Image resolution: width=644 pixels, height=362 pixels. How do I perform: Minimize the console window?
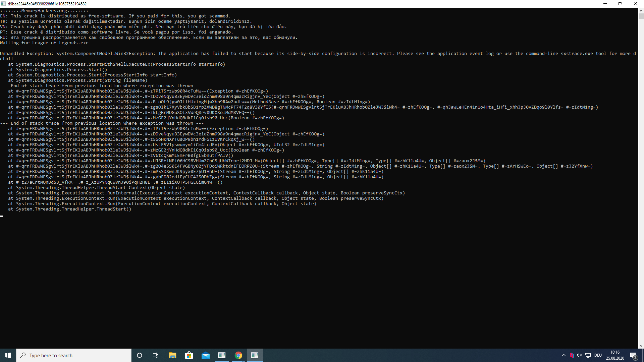click(x=605, y=4)
